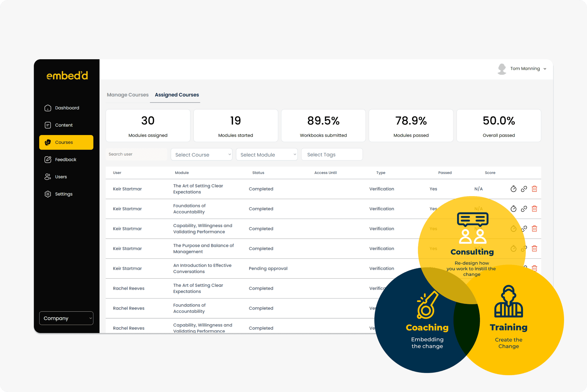The width and height of the screenshot is (587, 392).
Task: Click the Module column header
Action: (182, 173)
